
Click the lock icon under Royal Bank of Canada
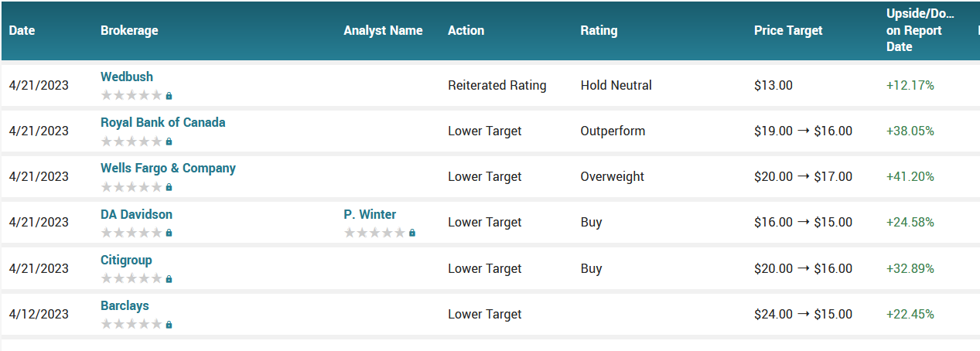[169, 141]
